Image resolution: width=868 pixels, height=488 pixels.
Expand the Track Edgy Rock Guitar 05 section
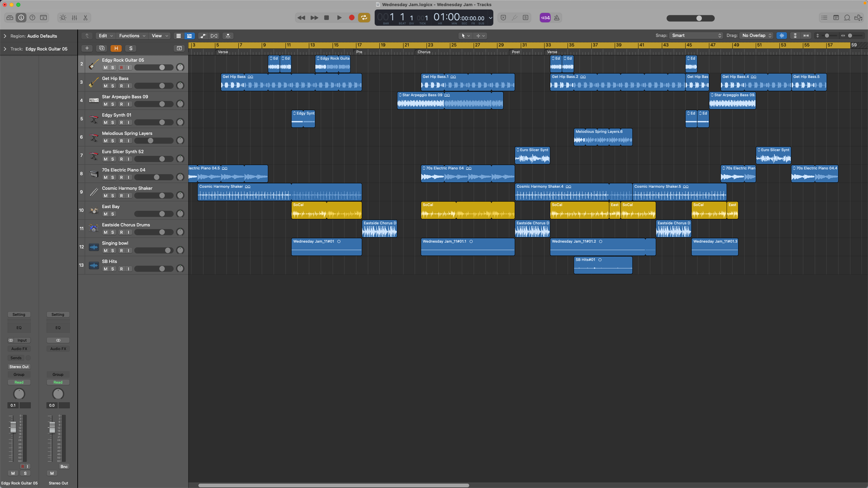(x=5, y=49)
